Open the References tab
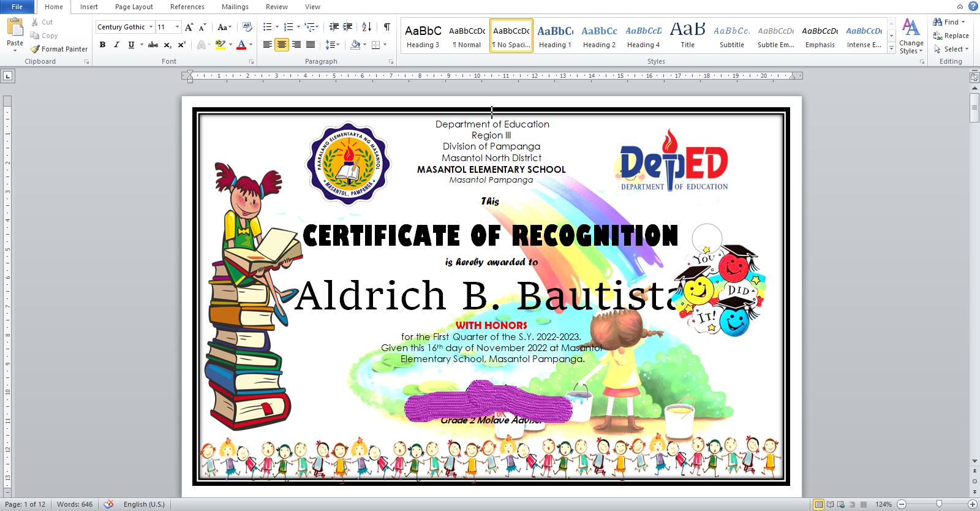The image size is (980, 511). point(187,7)
